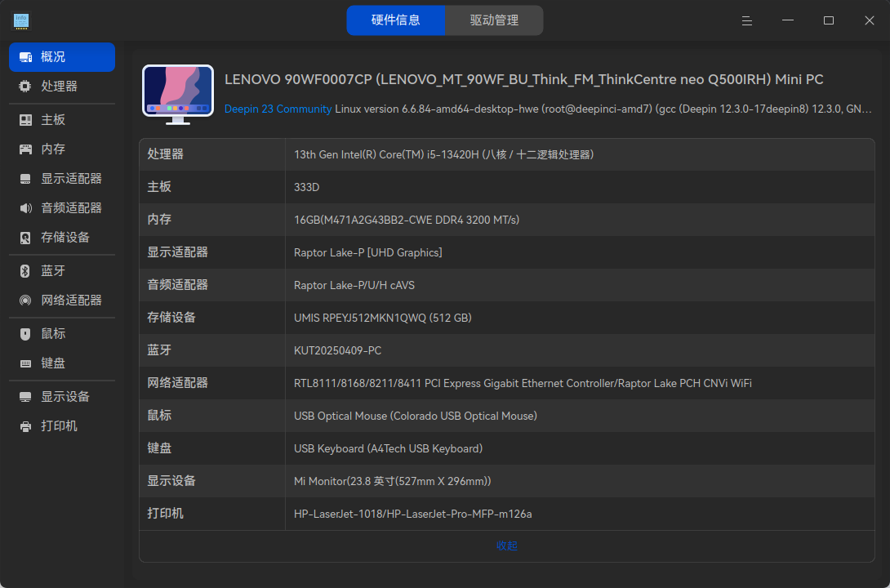Click the 处理器 label in overview table

point(165,154)
